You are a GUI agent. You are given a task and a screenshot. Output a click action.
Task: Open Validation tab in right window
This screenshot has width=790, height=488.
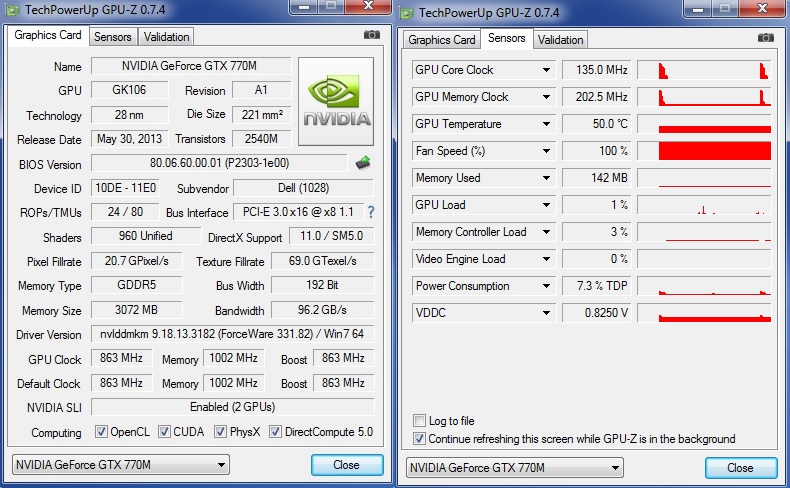click(560, 40)
